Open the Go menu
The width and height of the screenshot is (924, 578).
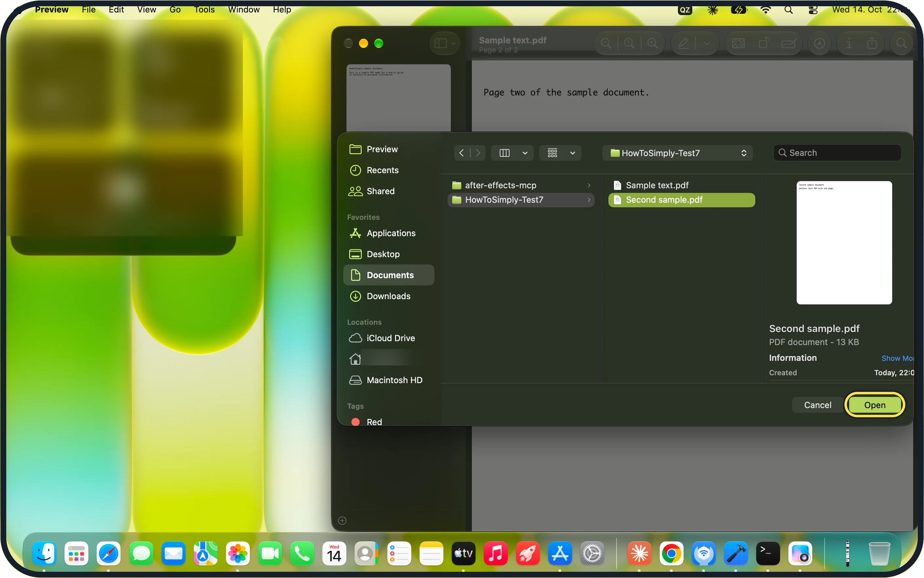click(175, 10)
